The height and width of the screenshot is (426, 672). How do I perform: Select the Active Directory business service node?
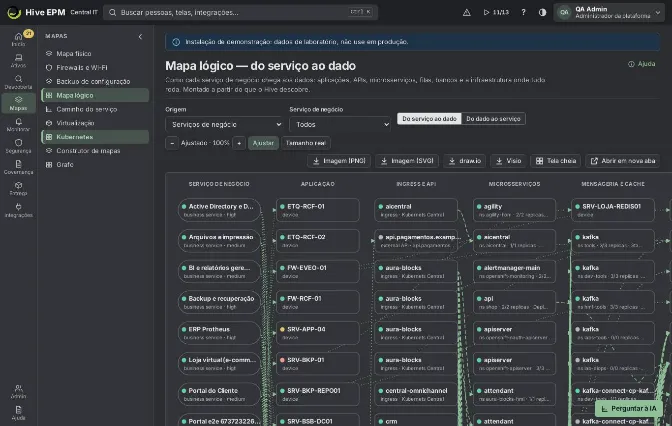pyautogui.click(x=219, y=210)
